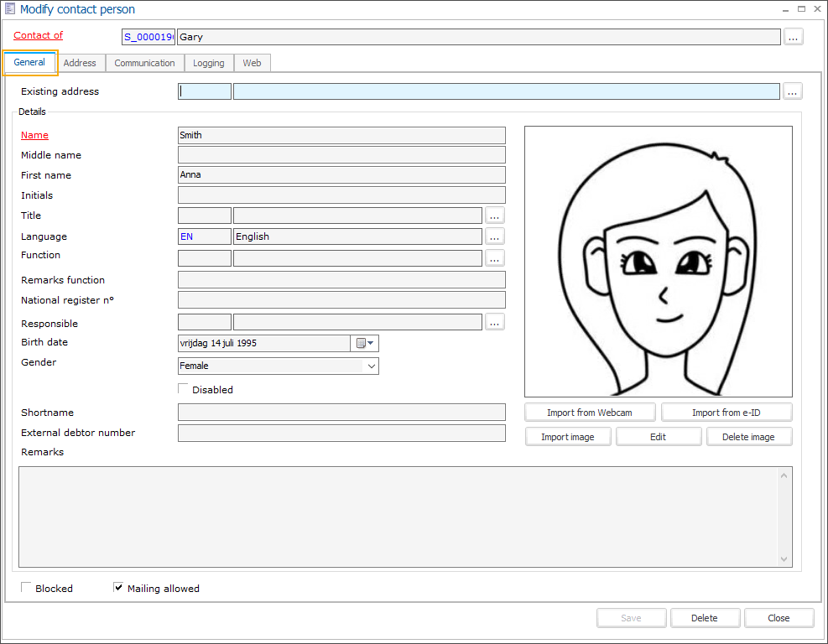Viewport: 828px width, 644px height.
Task: Switch to the Address tab
Action: [x=80, y=63]
